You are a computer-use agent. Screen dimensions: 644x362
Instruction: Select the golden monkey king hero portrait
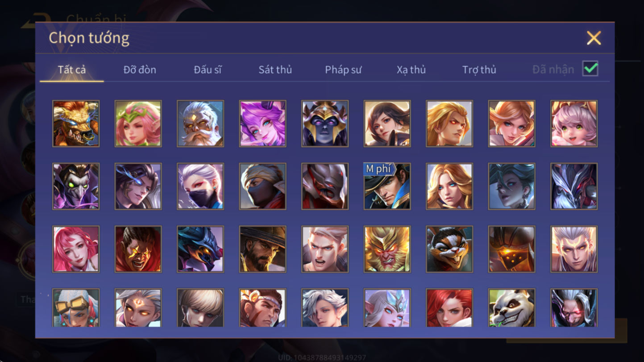pos(387,249)
